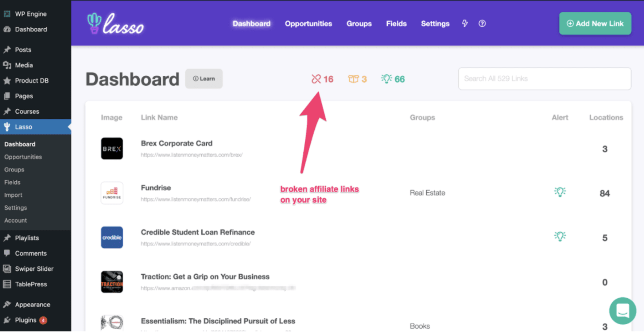Open the Brex Corporate Card link
Image resolution: width=644 pixels, height=333 pixels.
(176, 144)
